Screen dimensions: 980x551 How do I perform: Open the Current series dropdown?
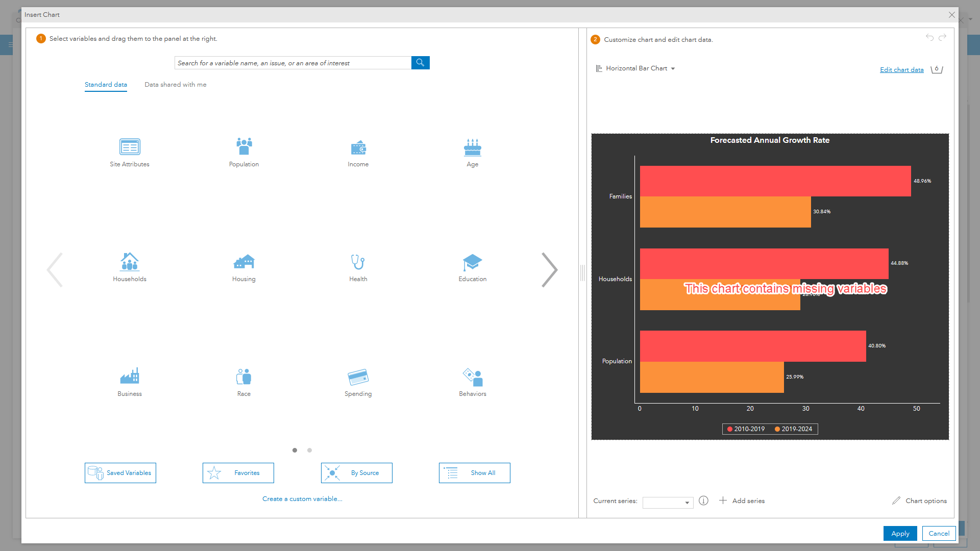click(668, 502)
